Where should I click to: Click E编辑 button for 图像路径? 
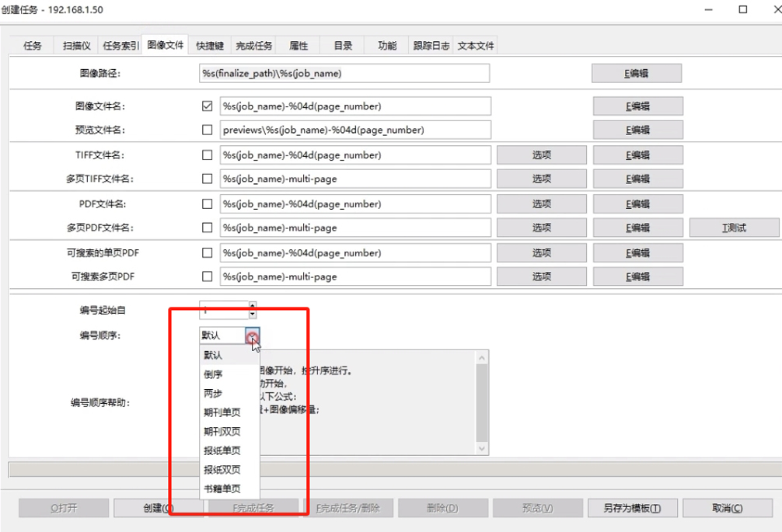coord(637,73)
